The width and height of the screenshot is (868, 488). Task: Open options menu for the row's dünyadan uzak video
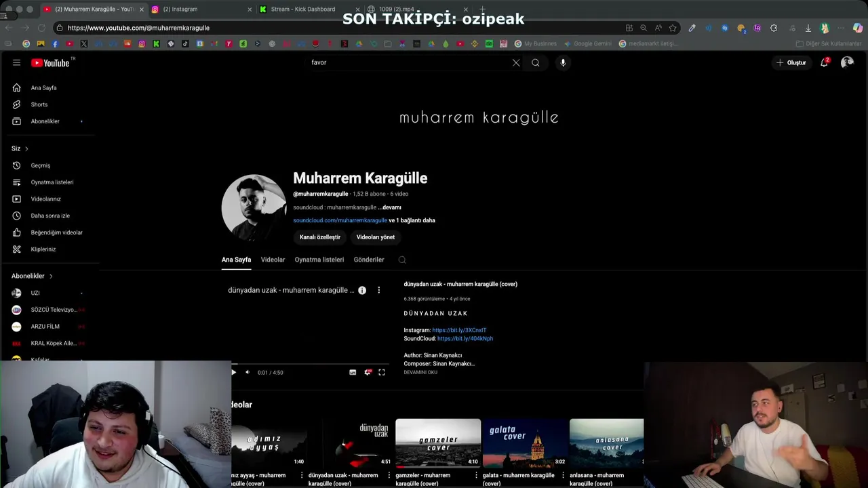(389, 475)
